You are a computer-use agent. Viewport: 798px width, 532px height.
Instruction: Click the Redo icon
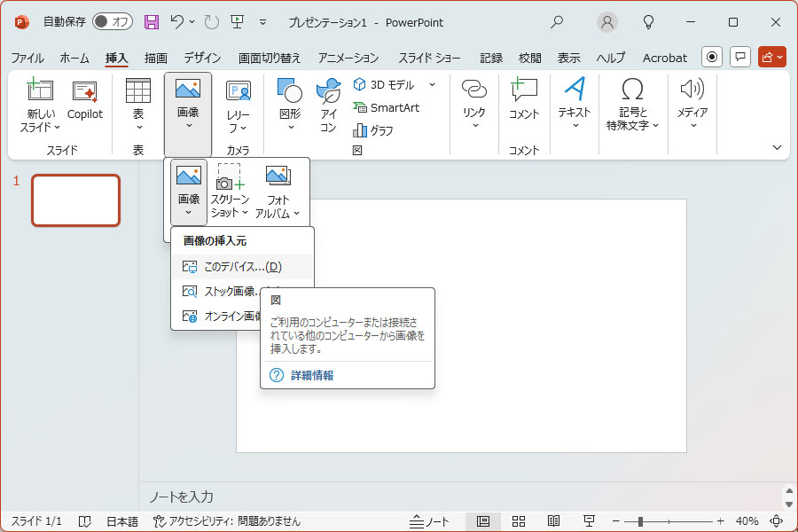tap(211, 22)
